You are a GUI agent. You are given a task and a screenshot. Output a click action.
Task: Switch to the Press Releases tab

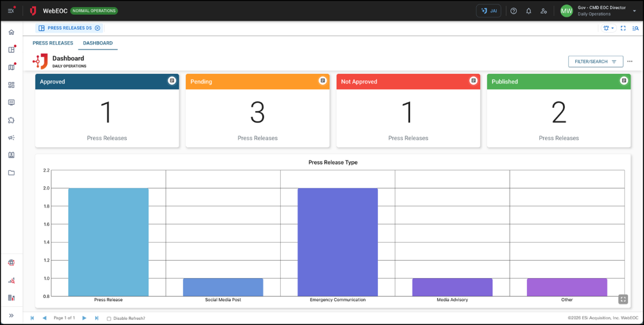pos(53,43)
